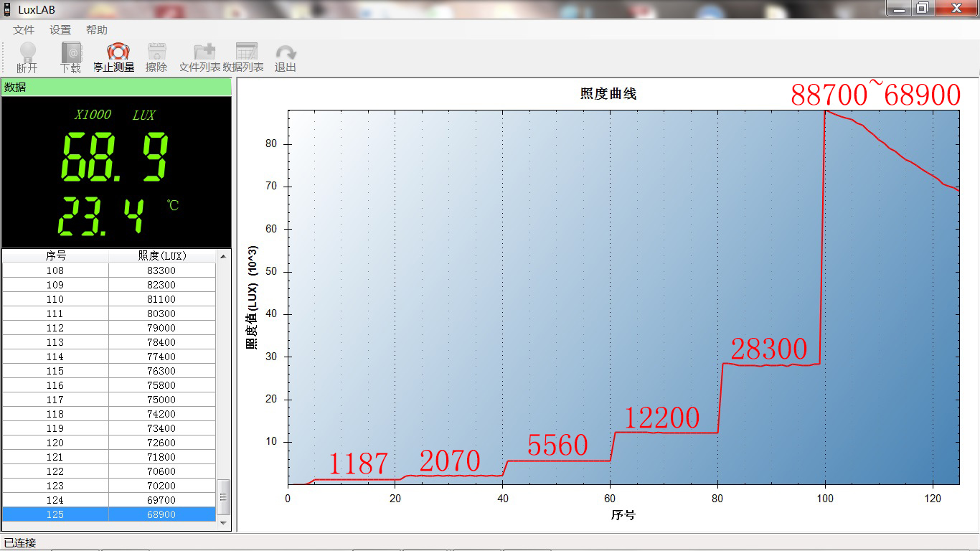Select the row with value 69700
Image resolution: width=980 pixels, height=551 pixels.
(x=109, y=500)
